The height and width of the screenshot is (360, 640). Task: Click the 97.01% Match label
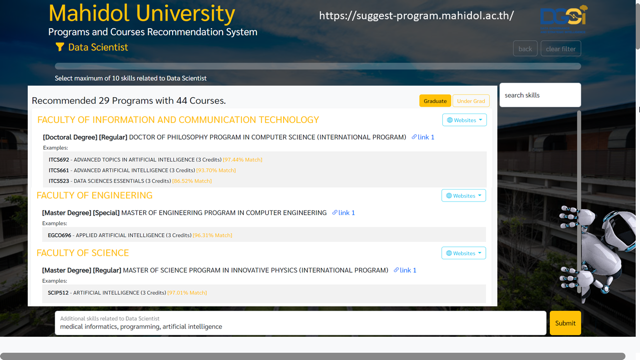tap(187, 293)
